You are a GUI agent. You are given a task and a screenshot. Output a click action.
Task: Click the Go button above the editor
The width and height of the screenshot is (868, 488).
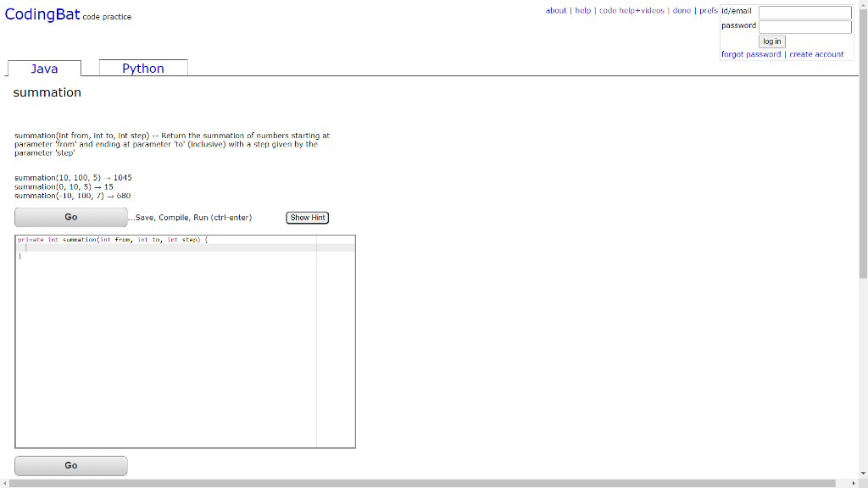(x=71, y=218)
